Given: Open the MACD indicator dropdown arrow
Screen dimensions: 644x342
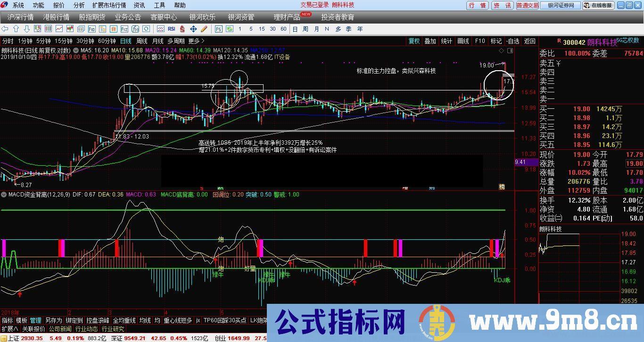Looking at the screenshot, I should (x=4, y=194).
